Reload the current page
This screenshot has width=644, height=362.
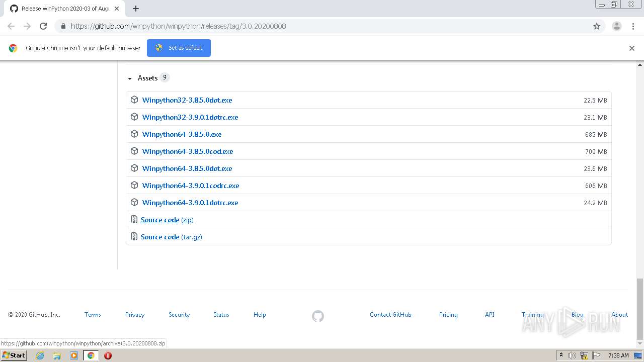(43, 26)
